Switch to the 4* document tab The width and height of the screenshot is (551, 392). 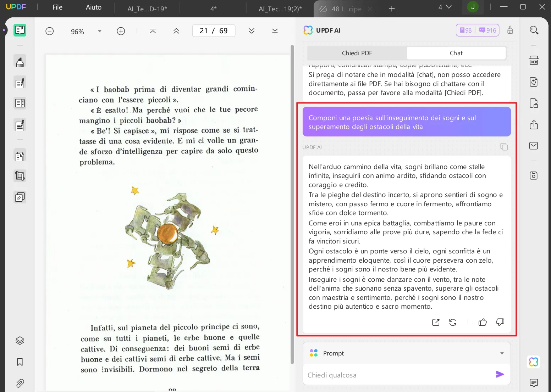pyautogui.click(x=213, y=9)
